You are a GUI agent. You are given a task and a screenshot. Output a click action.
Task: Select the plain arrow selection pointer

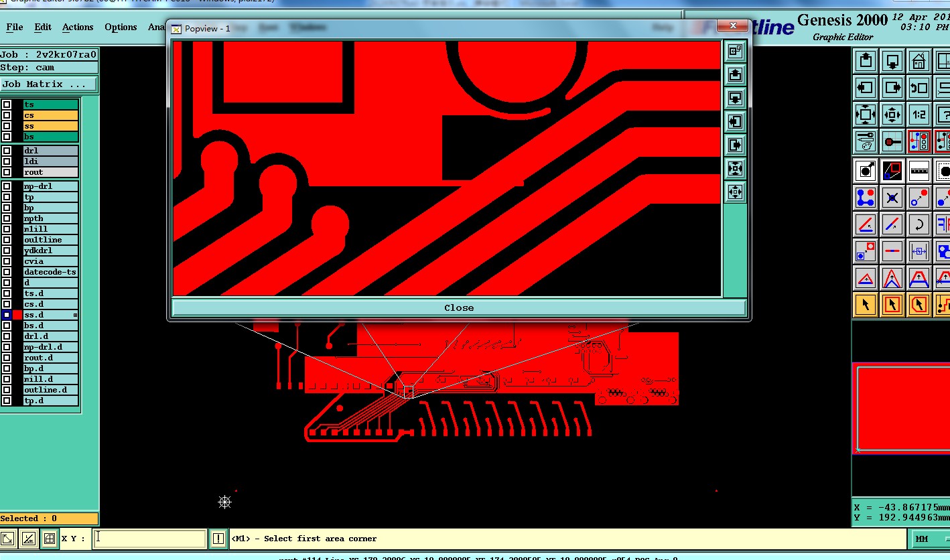click(x=866, y=305)
